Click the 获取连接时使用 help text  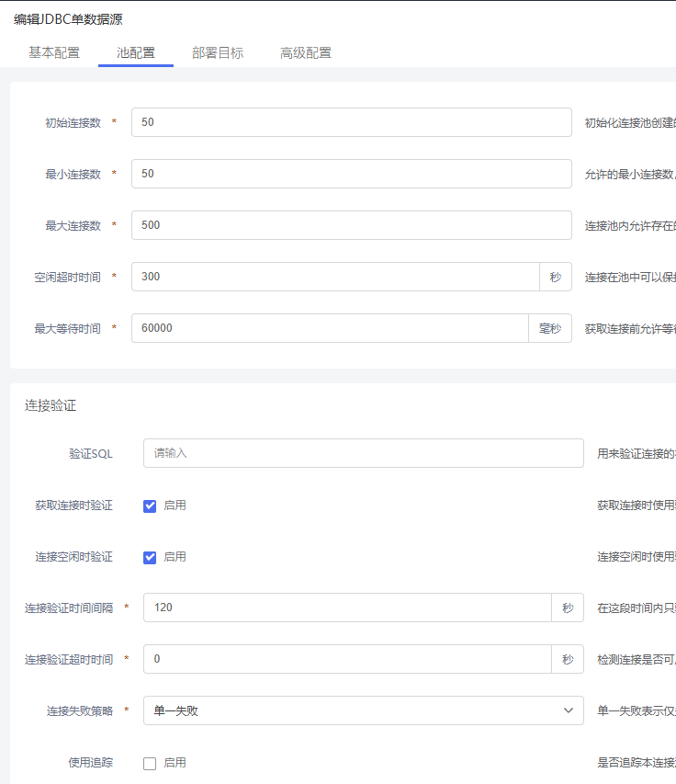[x=637, y=505]
